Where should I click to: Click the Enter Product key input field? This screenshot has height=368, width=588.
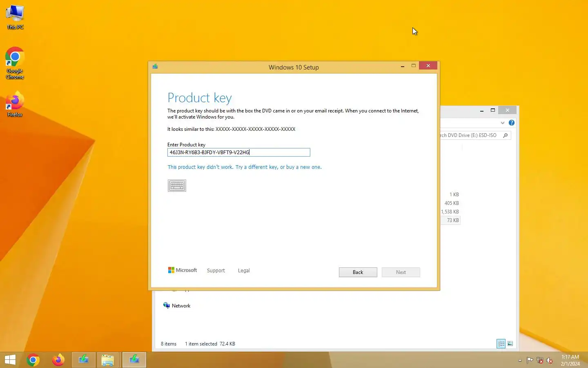pos(238,152)
